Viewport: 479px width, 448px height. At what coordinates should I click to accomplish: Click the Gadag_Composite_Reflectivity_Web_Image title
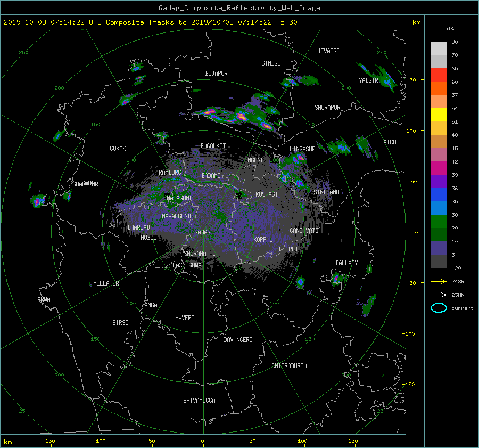click(239, 8)
